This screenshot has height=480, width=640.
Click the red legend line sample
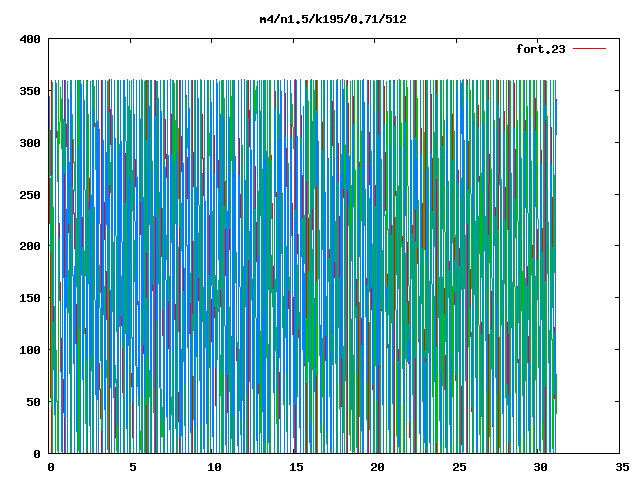point(589,49)
